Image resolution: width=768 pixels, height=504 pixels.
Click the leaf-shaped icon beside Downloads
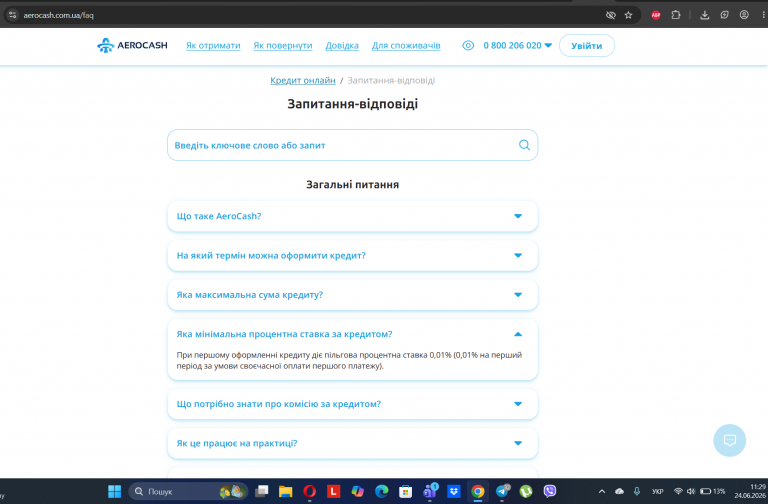point(724,15)
